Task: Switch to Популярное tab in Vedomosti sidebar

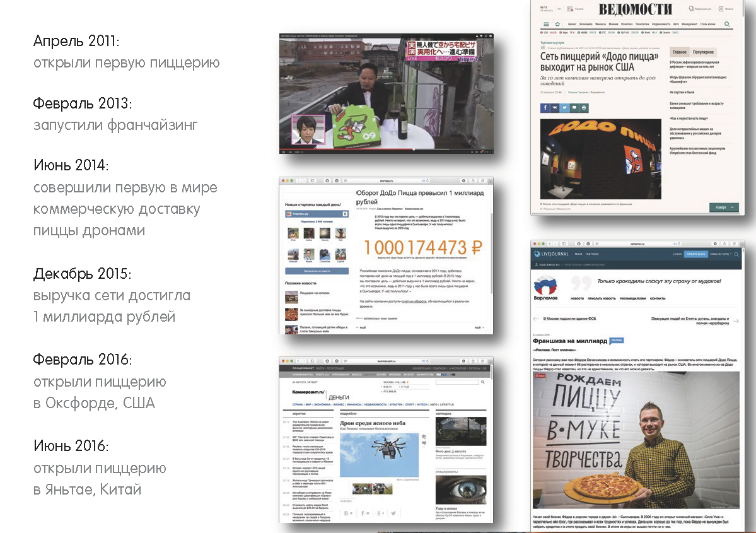Action: [703, 52]
